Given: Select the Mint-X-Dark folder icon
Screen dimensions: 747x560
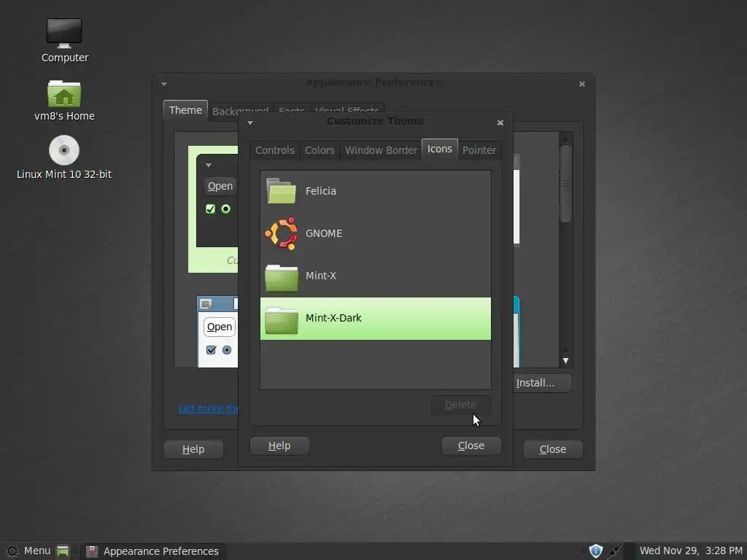Looking at the screenshot, I should click(281, 320).
